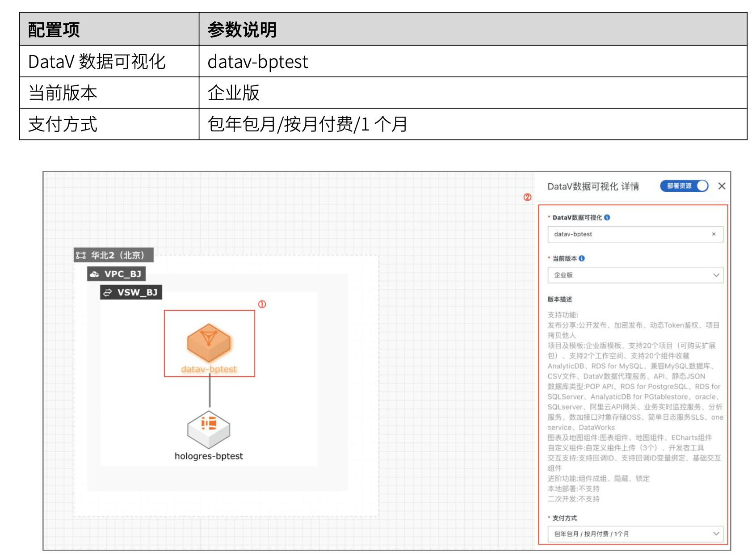Viewport: 756px width, 556px height.
Task: Click the datav-bptest name input field
Action: (x=635, y=234)
